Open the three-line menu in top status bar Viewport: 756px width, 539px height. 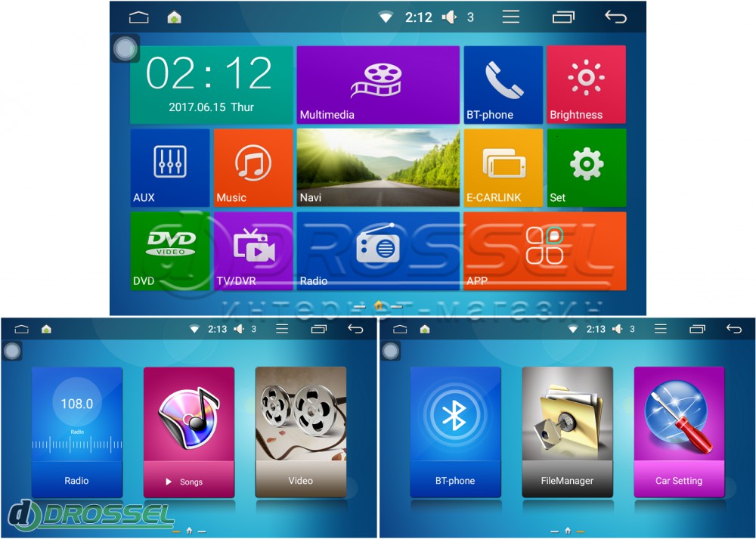(x=511, y=17)
